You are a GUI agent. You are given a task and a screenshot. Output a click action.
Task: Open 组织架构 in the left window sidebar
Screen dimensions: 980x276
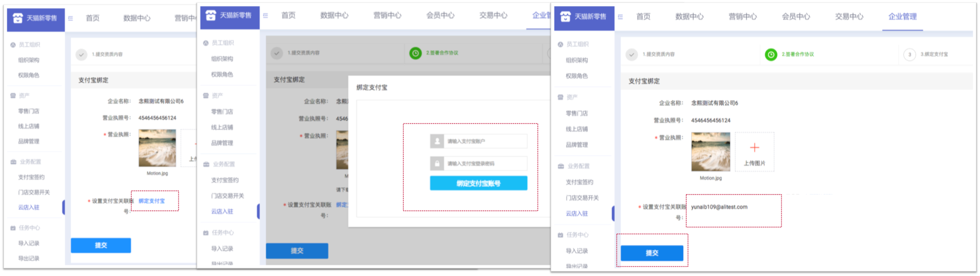point(29,60)
